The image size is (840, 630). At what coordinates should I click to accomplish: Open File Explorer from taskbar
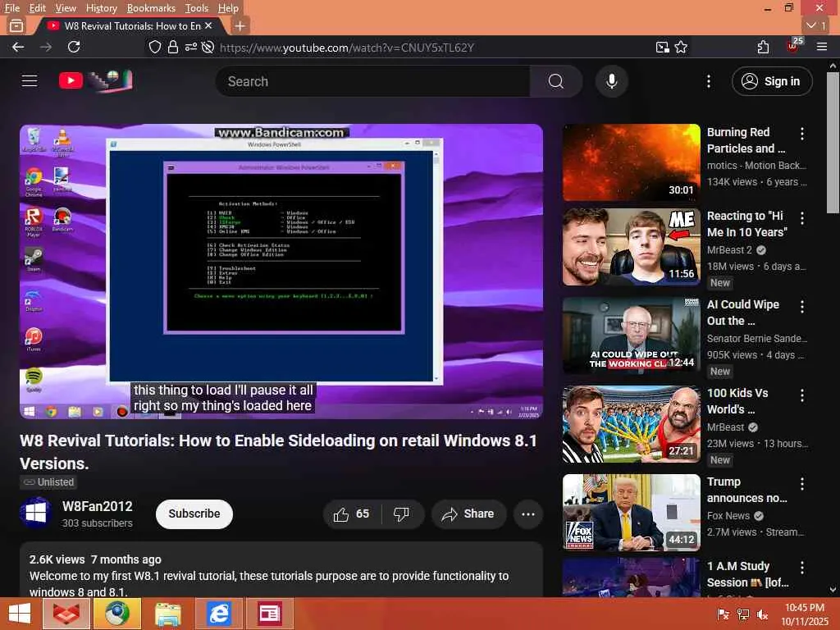(168, 614)
